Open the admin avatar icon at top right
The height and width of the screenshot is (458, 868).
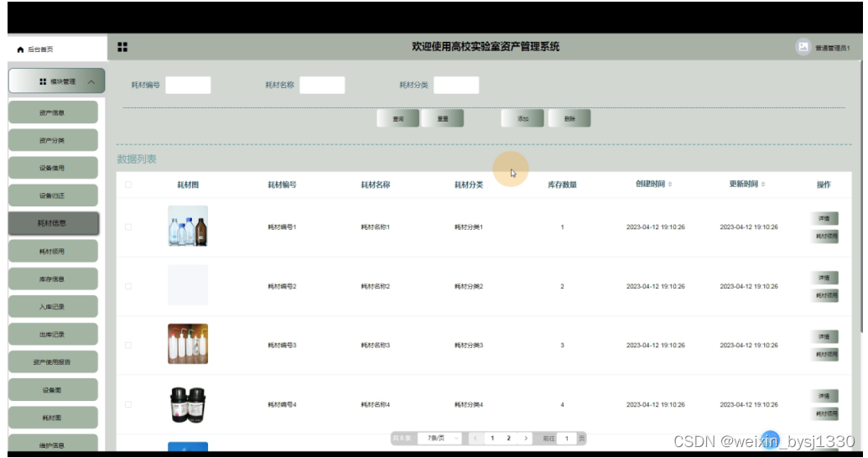(x=803, y=47)
